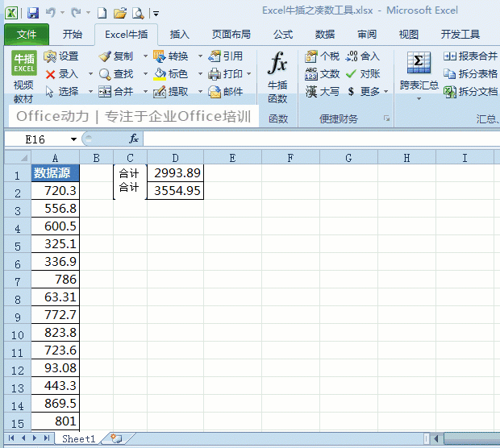Click the 合并 merge tool
Viewport: 500px width, 448px height.
[x=116, y=92]
